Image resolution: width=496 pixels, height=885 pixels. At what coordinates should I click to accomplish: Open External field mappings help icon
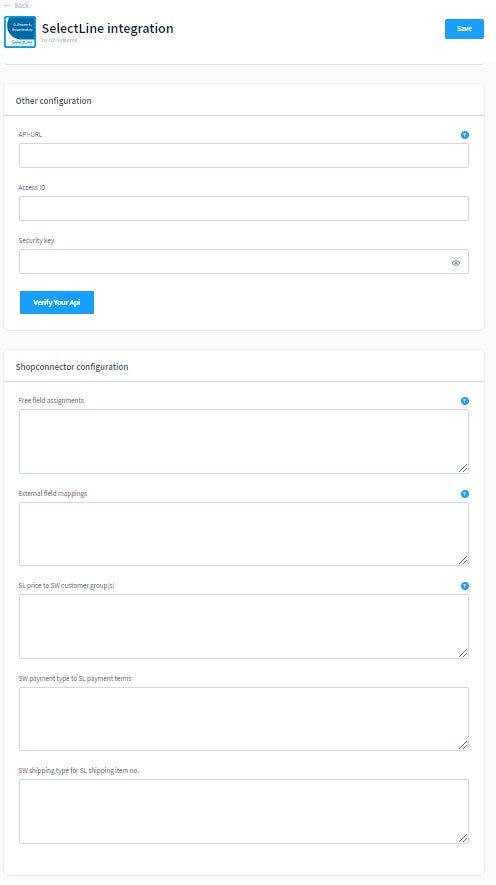click(464, 493)
